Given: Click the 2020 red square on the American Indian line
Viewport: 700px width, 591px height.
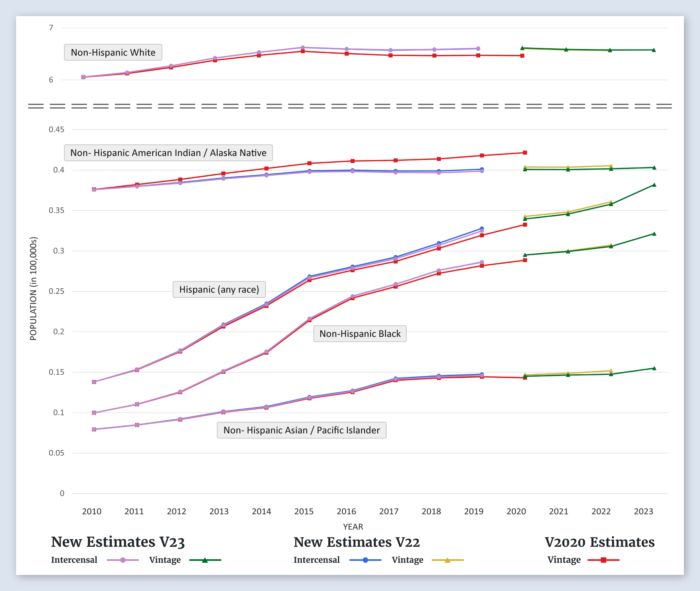Looking at the screenshot, I should 525,153.
